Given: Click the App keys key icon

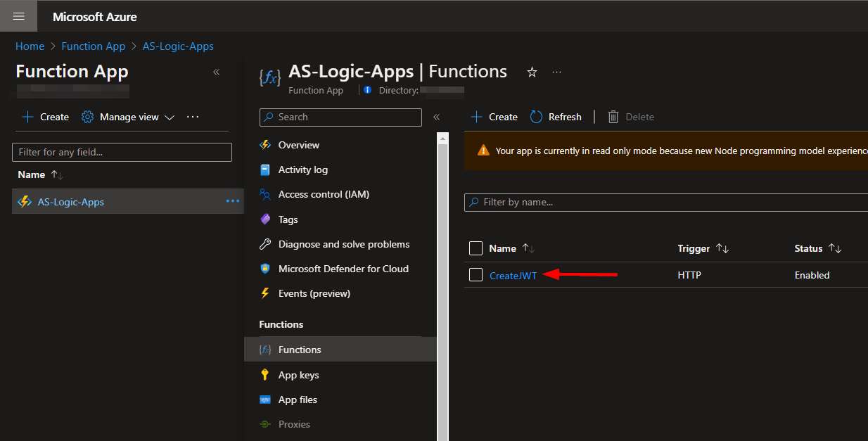Looking at the screenshot, I should (x=265, y=375).
